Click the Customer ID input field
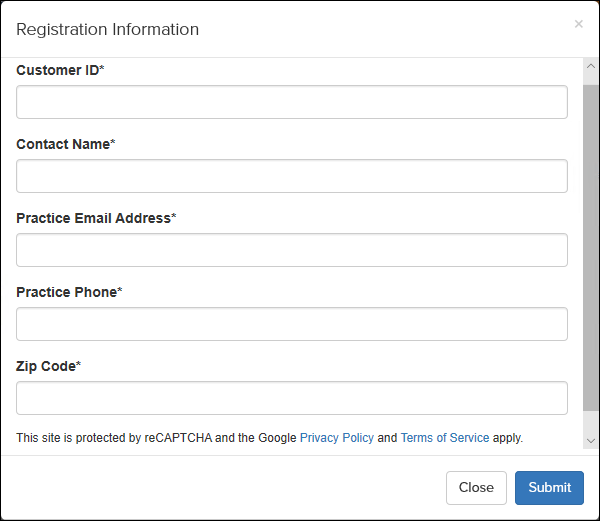 pyautogui.click(x=291, y=102)
